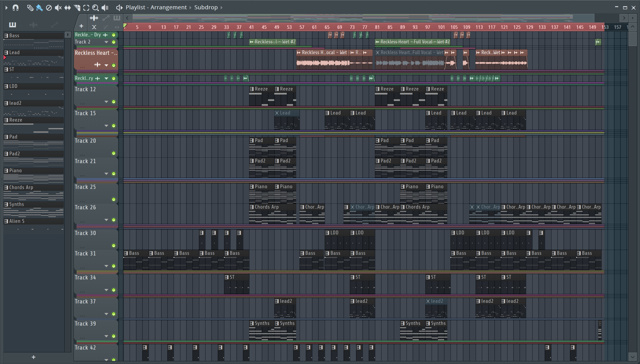Select the Alien S pattern in the picker
Image resolution: width=640 pixels, height=364 pixels.
pyautogui.click(x=34, y=221)
